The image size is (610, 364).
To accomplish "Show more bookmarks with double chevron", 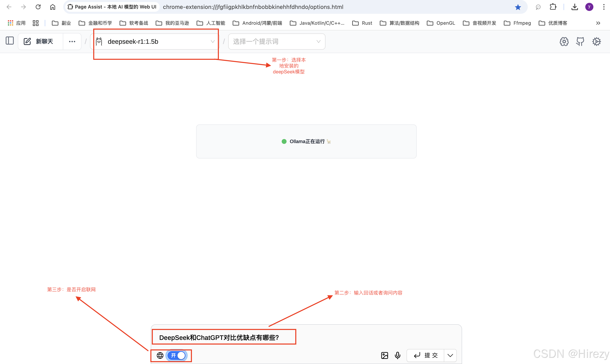I will pos(598,23).
